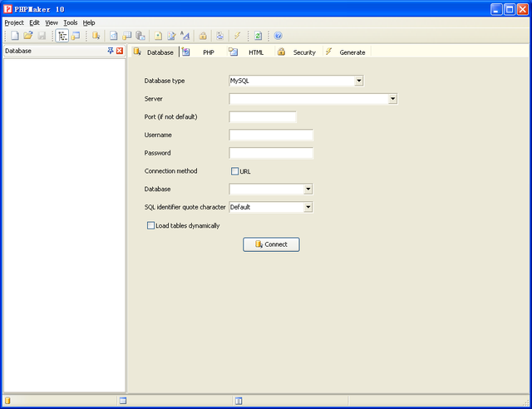This screenshot has width=532, height=409.
Task: Click the lightning bolt icon in the toolbar
Action: (x=237, y=36)
